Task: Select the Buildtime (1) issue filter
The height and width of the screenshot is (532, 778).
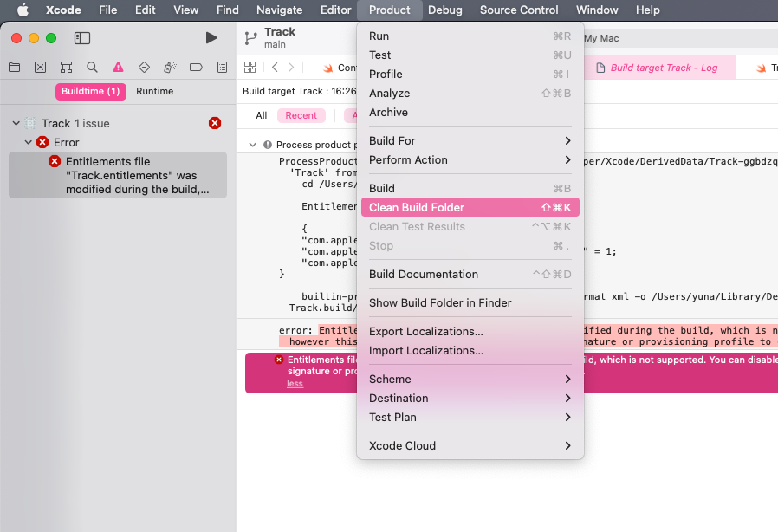Action: [91, 91]
